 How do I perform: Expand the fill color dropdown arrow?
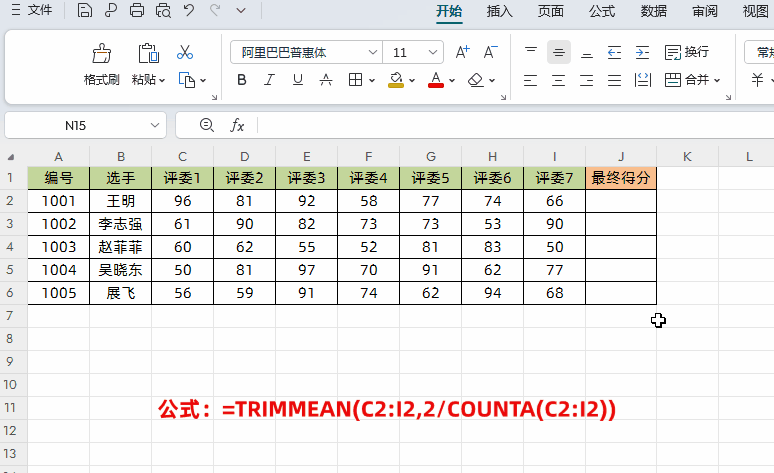pyautogui.click(x=412, y=80)
